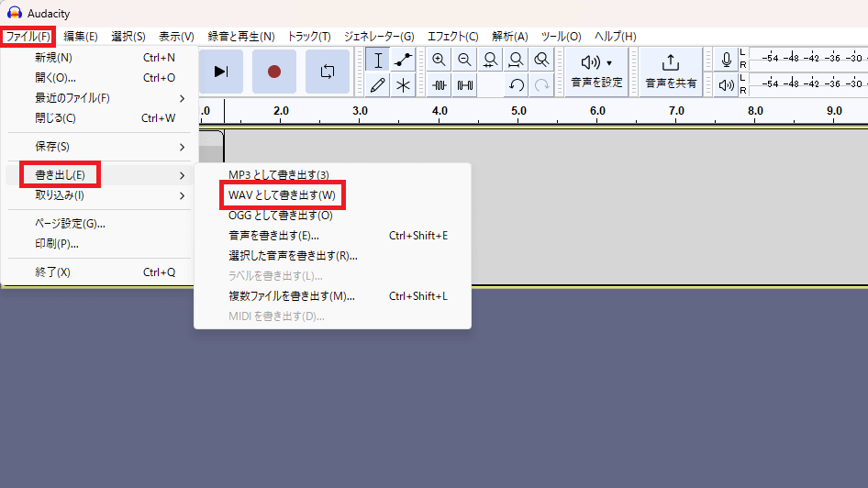The image size is (868, 488).
Task: Expand the 書き出し(E) submenu
Action: 100,175
